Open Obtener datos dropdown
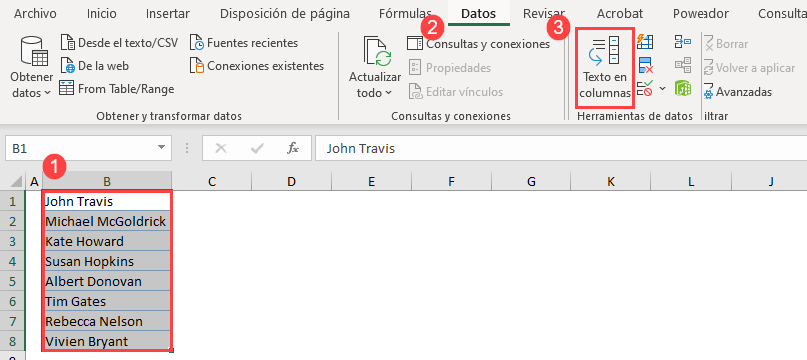807x360 pixels. [32, 67]
